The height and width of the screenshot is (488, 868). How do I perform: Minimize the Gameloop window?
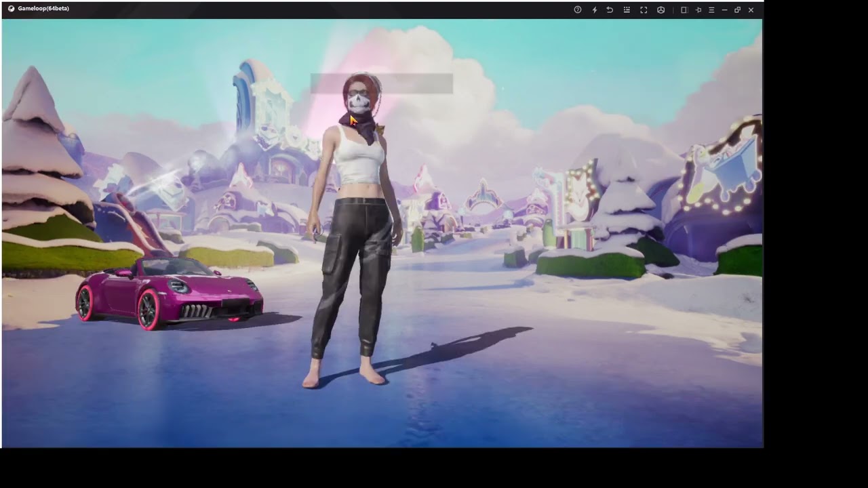[724, 10]
